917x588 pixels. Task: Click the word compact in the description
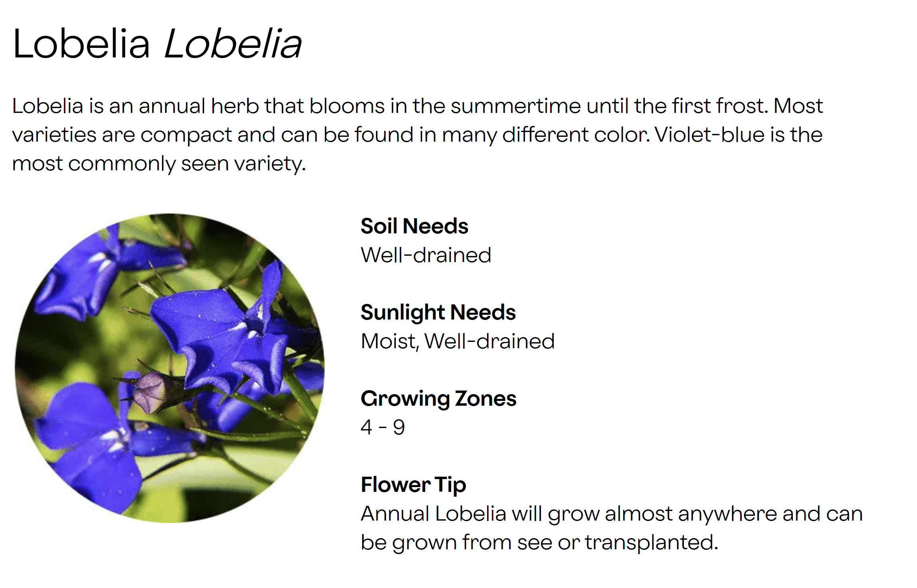pos(186,135)
